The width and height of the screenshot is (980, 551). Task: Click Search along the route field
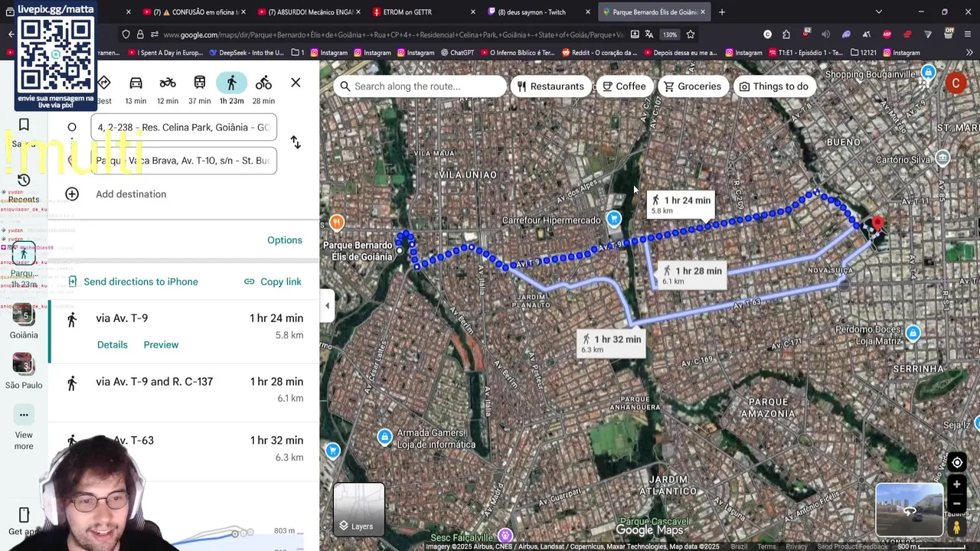pos(420,86)
